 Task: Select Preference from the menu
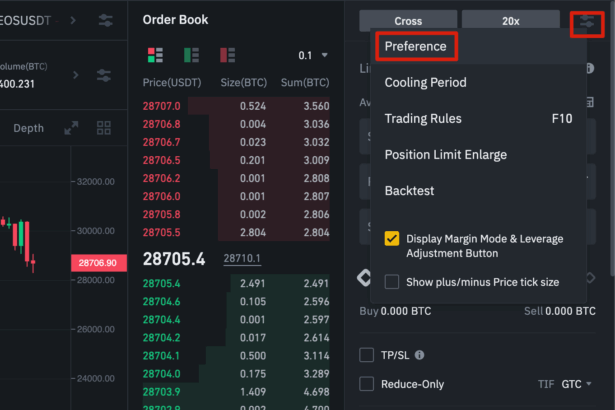coord(416,46)
